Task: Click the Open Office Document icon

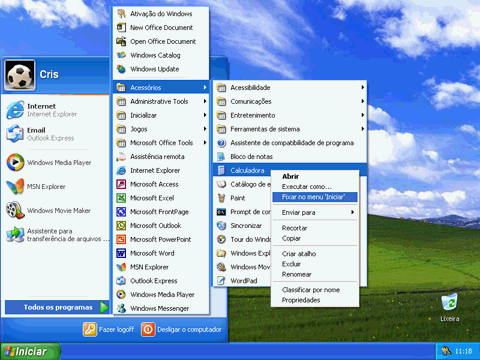Action: pos(121,41)
